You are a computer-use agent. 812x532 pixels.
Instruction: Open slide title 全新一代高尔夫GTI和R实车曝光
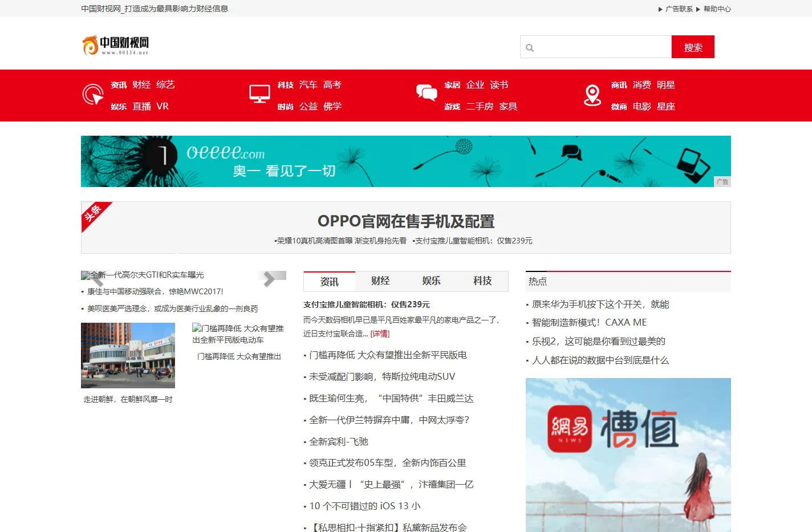147,275
